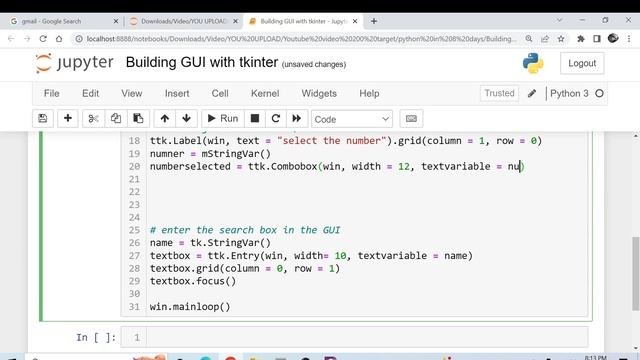Bookmark this page with star icon
Image resolution: width=640 pixels, height=360 pixels.
point(561,39)
